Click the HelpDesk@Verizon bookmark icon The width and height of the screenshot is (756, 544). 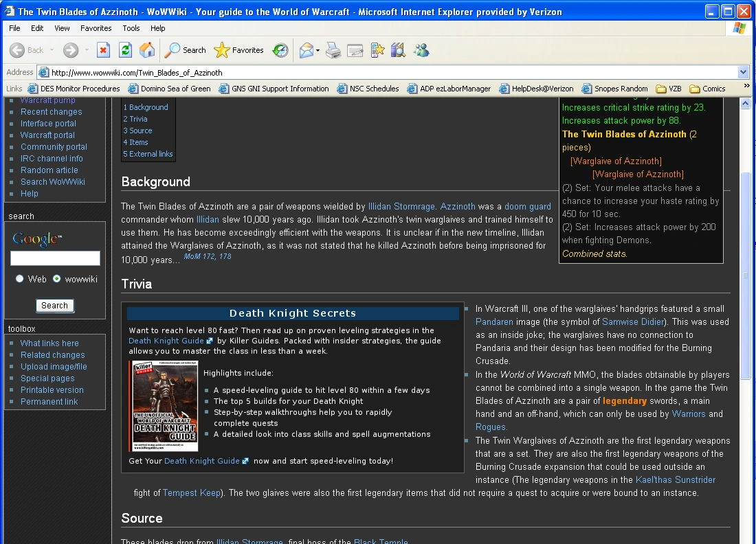click(x=504, y=89)
